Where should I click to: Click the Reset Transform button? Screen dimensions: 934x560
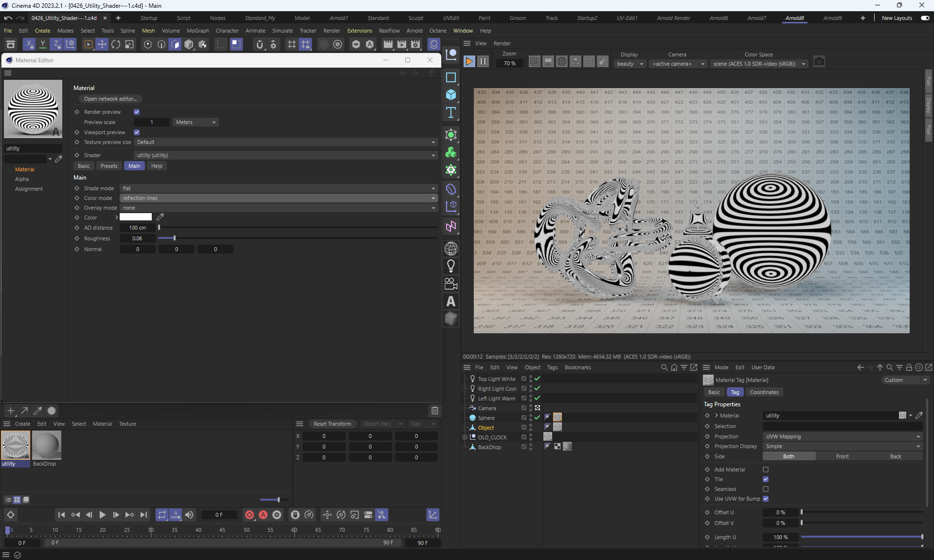point(332,424)
